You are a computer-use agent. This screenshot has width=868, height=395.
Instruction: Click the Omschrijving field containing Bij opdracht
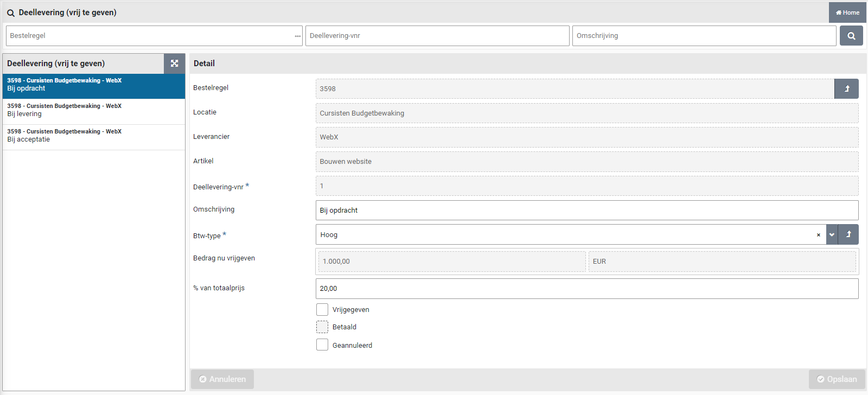point(586,211)
